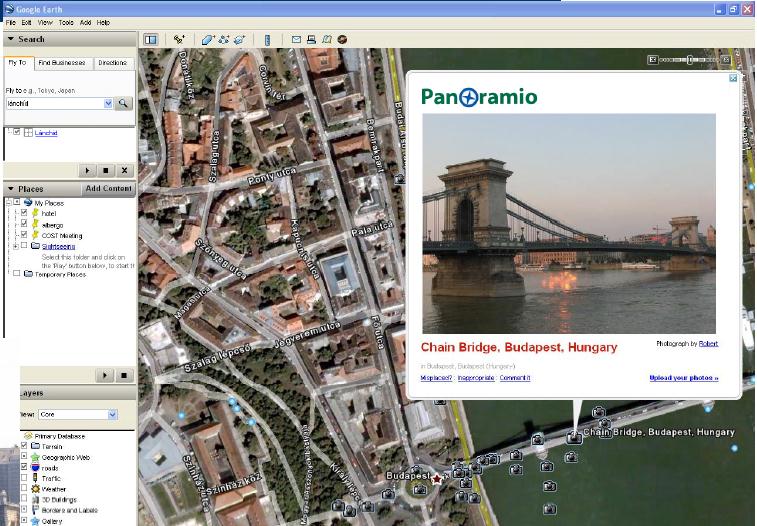The width and height of the screenshot is (757, 526).
Task: Open the Show in Google Maps icon
Action: (x=327, y=40)
